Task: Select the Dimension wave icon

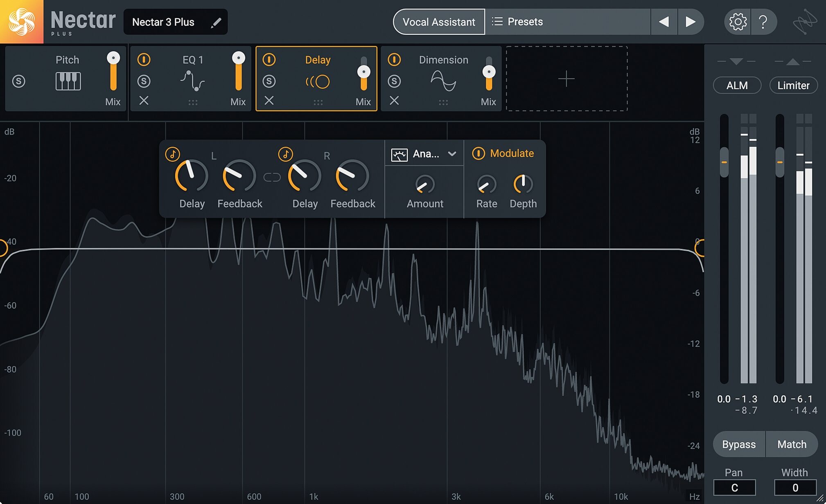Action: (x=443, y=81)
